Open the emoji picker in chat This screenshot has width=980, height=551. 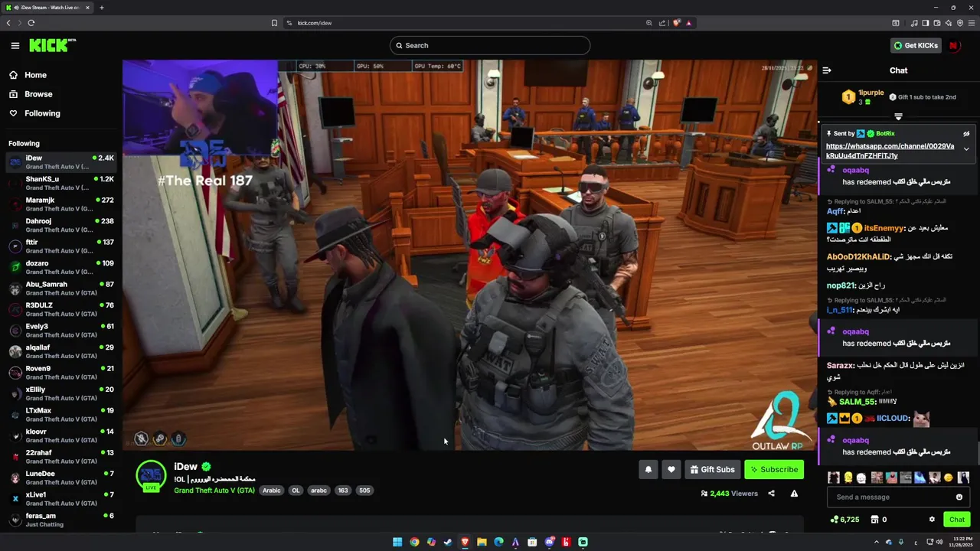pyautogui.click(x=959, y=497)
